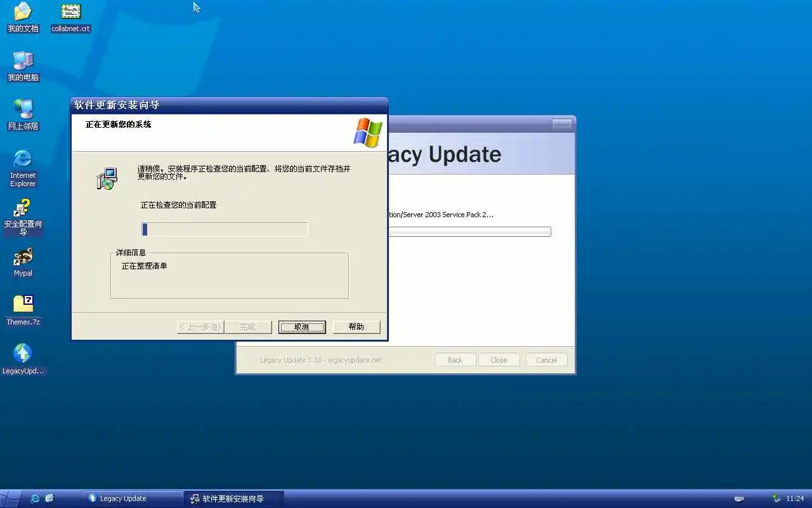Click the Legacy Update heading text
Image resolution: width=812 pixels, height=508 pixels.
click(444, 154)
